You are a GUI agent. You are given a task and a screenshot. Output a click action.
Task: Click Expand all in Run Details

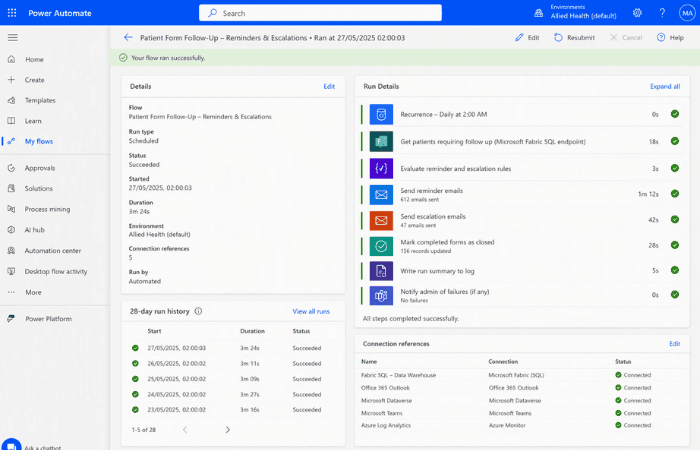pos(665,87)
